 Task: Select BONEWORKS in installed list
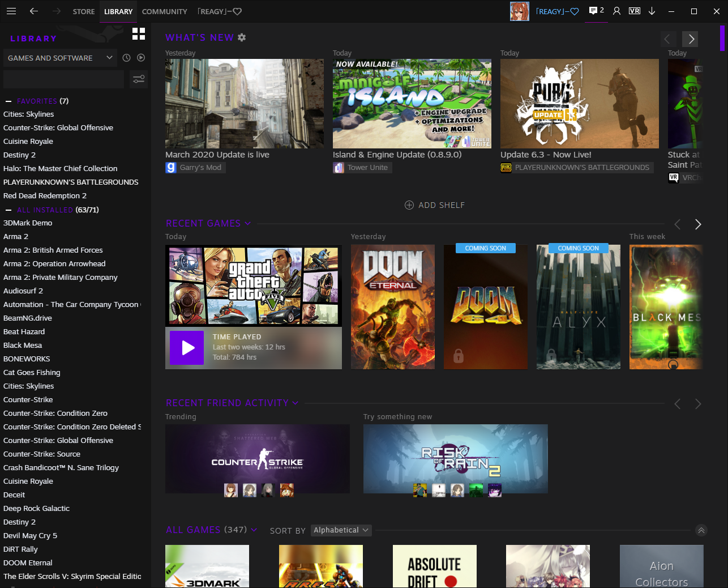click(27, 359)
